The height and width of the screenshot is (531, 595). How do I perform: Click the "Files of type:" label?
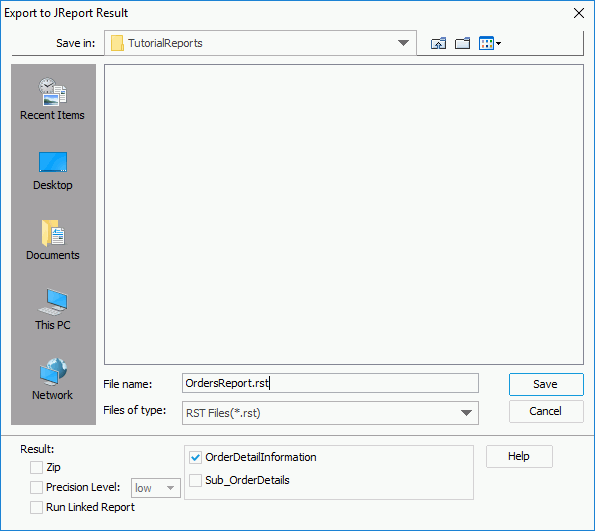pos(135,410)
